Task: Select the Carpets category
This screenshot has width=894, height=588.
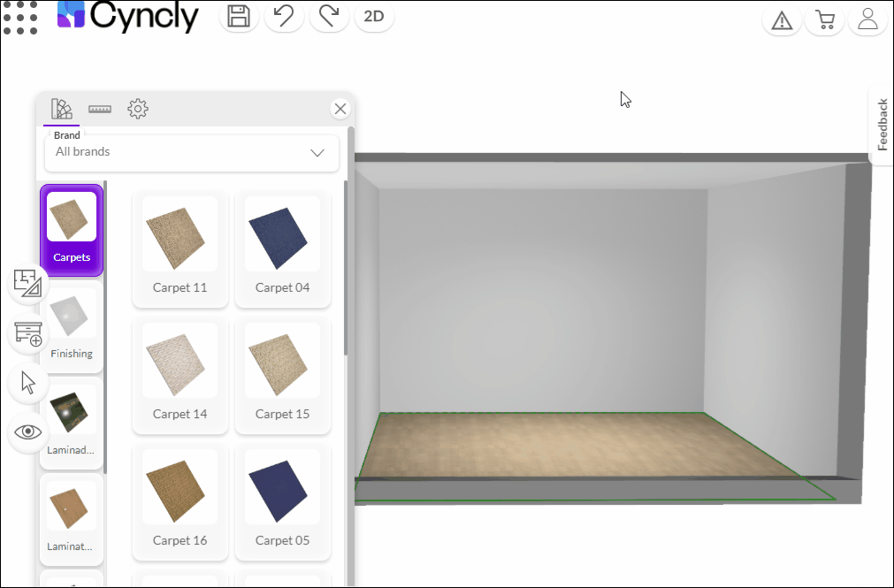Action: point(72,230)
